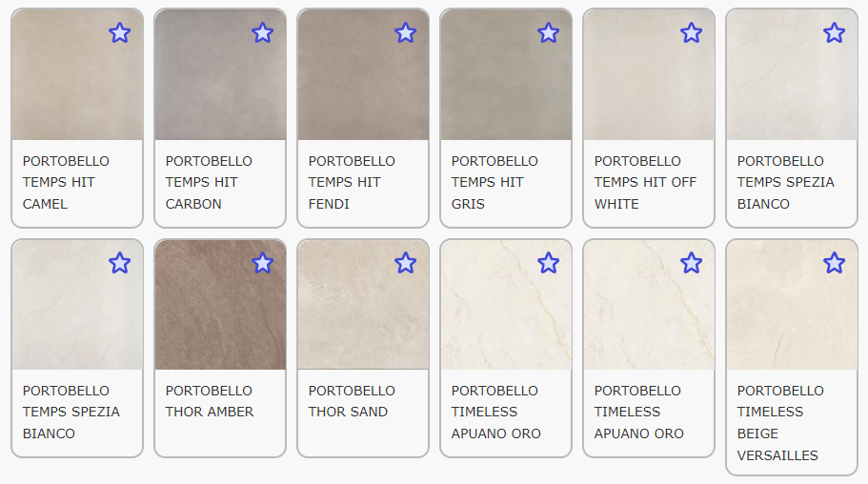Screen dimensions: 868x484
Task: Select Timeless Beige Versailles marble image
Action: [792, 305]
